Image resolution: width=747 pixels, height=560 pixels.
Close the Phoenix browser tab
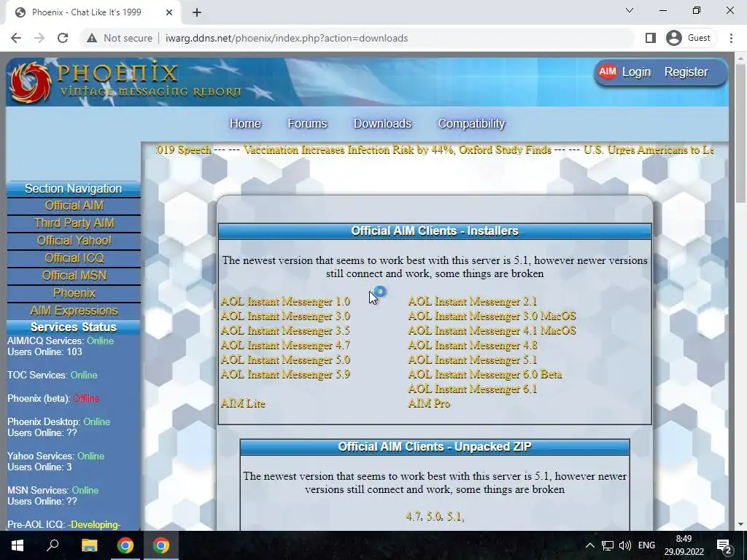point(169,13)
